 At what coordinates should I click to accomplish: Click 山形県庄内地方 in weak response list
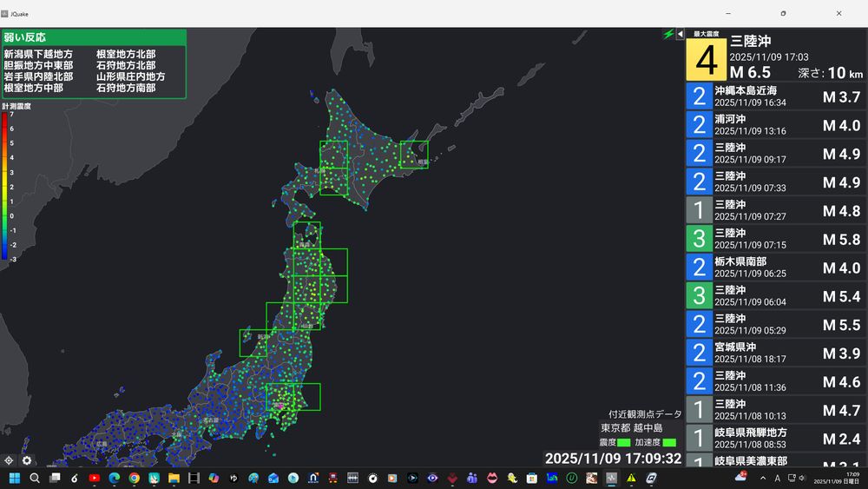pos(131,76)
